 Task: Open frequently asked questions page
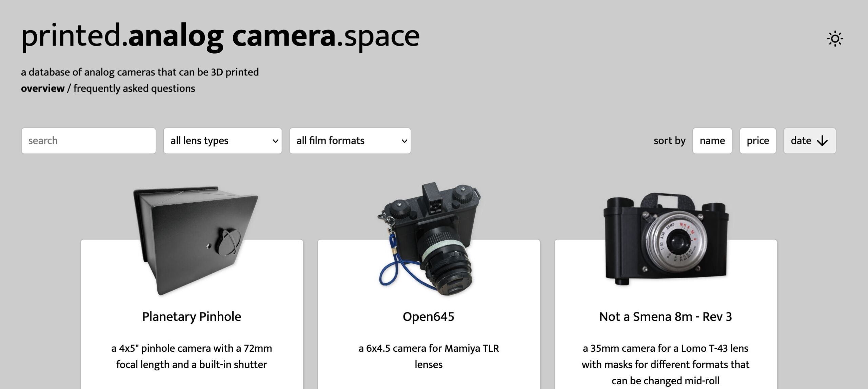click(x=134, y=88)
